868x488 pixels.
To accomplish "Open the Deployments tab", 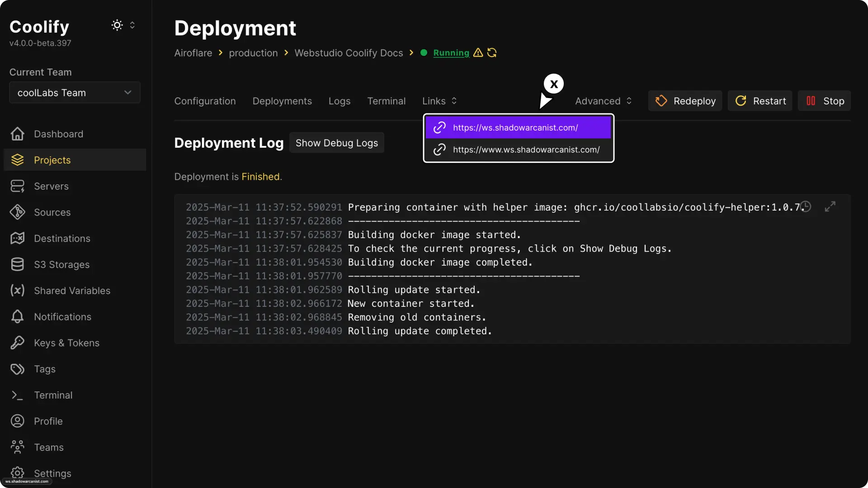I will tap(282, 101).
